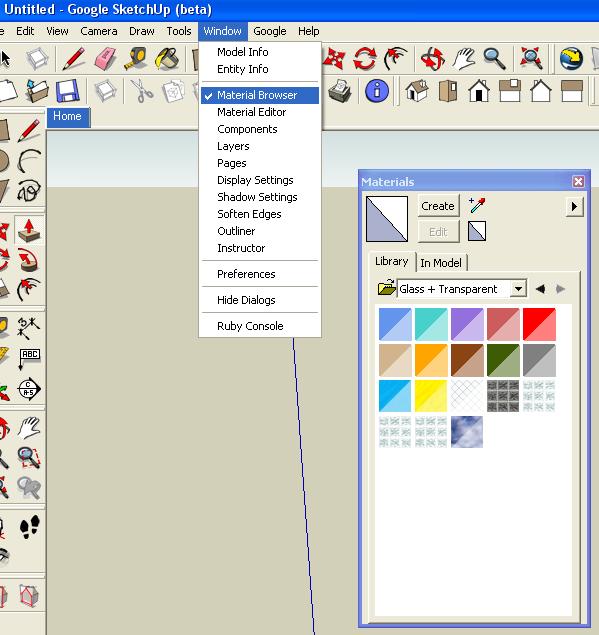The height and width of the screenshot is (635, 599).
Task: Click the Cut scissors icon
Action: (x=141, y=91)
